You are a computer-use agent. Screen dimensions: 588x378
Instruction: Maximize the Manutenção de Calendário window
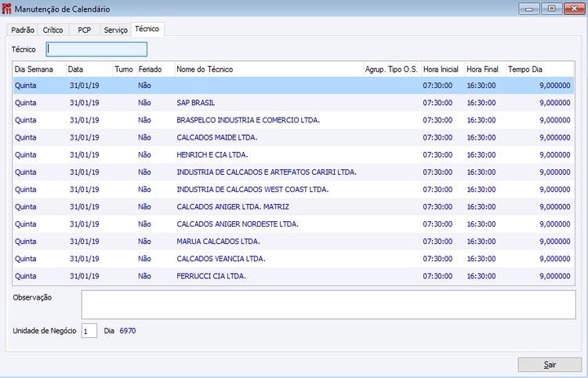pos(552,9)
